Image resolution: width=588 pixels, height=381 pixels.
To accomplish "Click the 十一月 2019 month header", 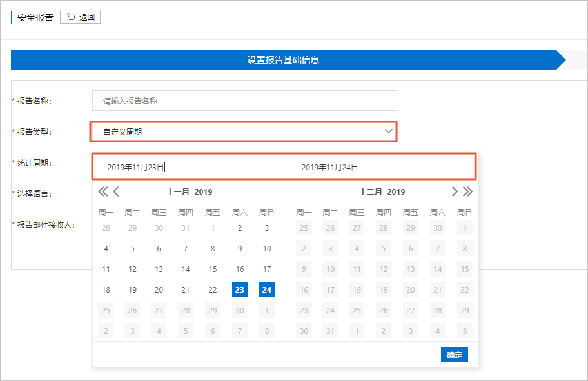I will coord(190,191).
